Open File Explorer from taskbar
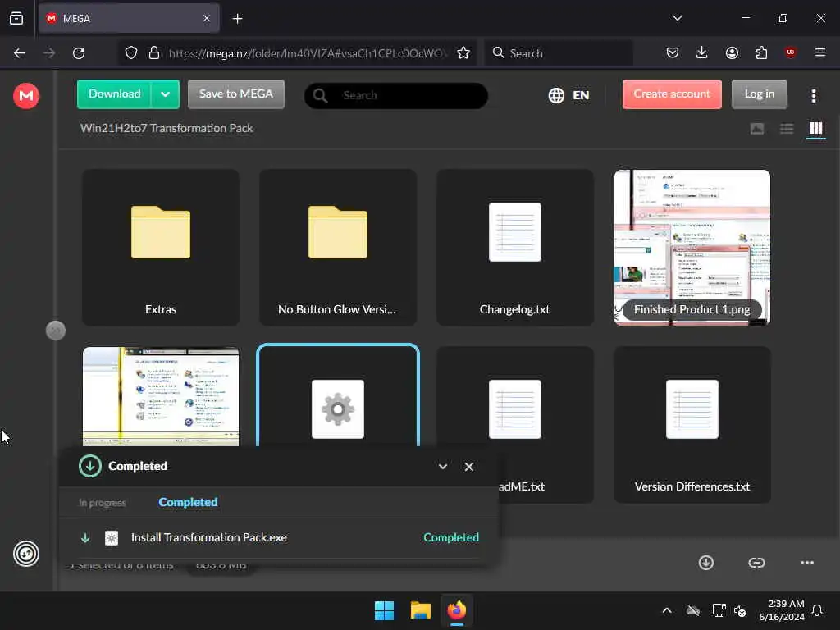This screenshot has width=840, height=630. pyautogui.click(x=421, y=610)
